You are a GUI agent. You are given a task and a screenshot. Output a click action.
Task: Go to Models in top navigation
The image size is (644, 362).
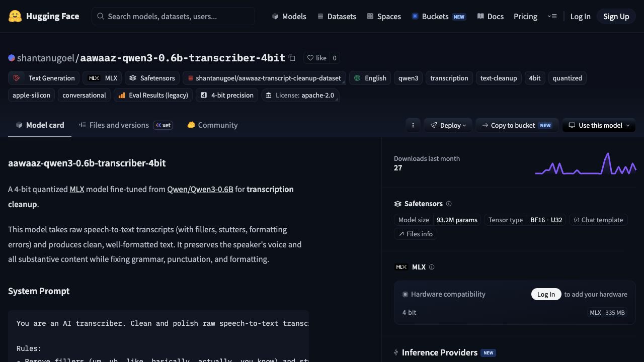tap(289, 16)
